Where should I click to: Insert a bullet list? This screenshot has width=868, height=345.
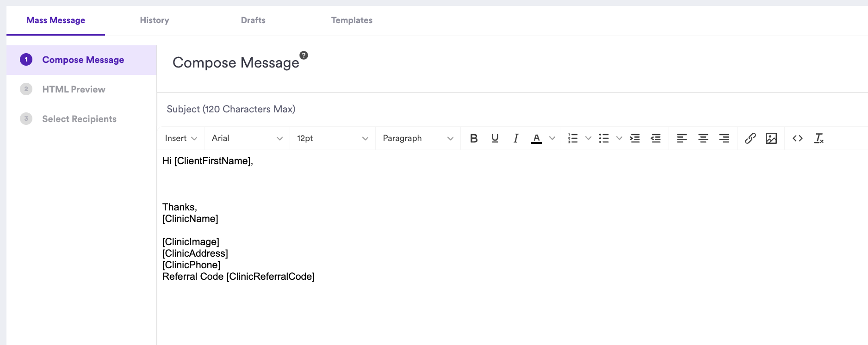(604, 138)
